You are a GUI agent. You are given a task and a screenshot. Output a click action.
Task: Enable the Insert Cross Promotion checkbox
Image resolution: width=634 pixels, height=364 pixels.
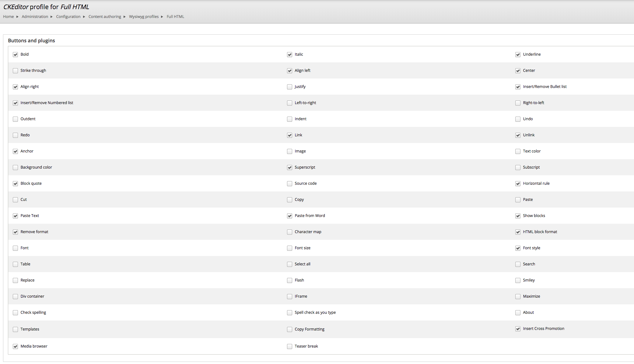518,329
